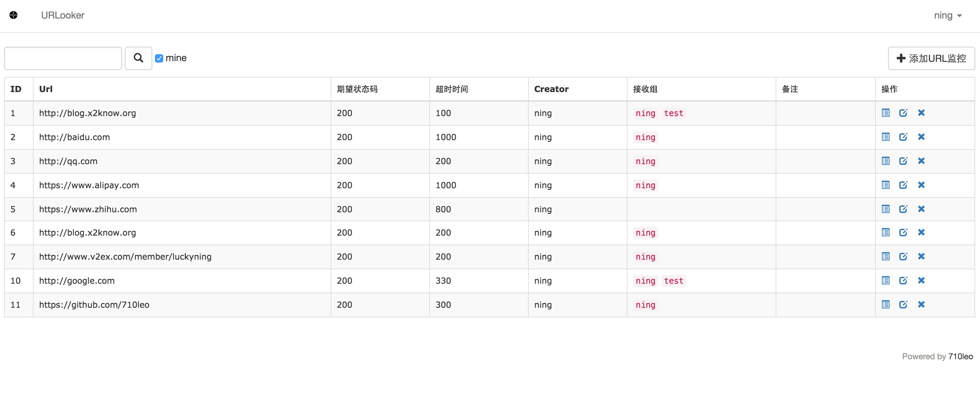
Task: Edit the http://google.com monitor
Action: click(904, 280)
